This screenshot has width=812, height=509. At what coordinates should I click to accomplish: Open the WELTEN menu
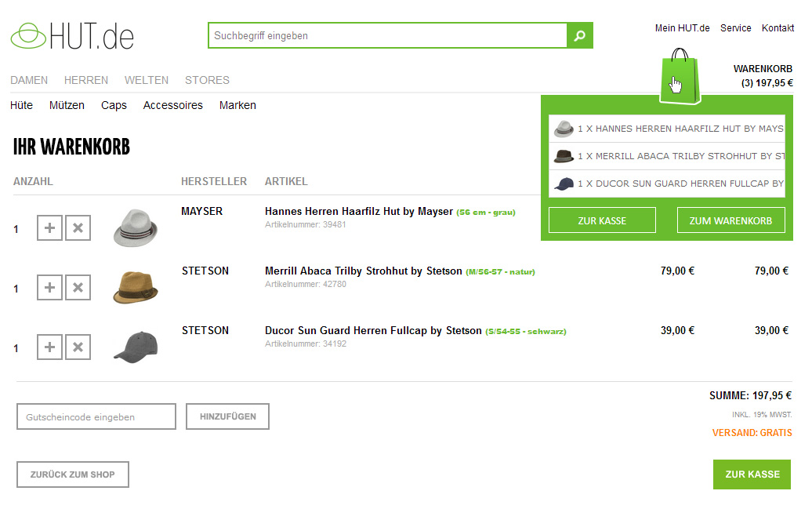(x=147, y=80)
